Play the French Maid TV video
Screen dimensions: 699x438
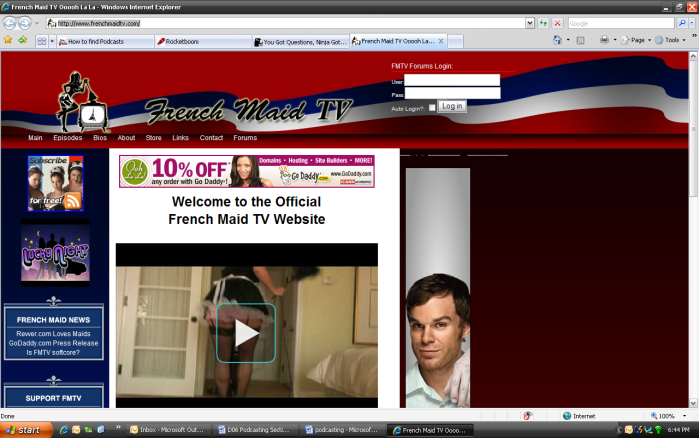[246, 333]
